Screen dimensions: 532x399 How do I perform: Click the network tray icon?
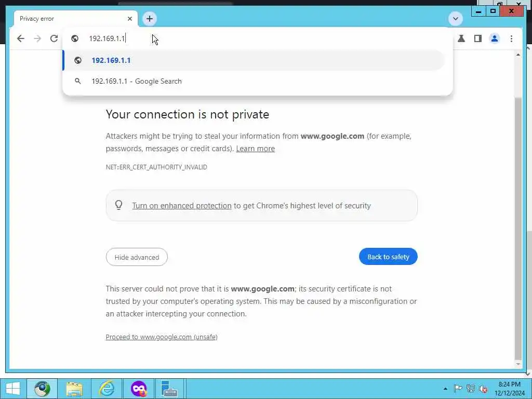pyautogui.click(x=470, y=389)
